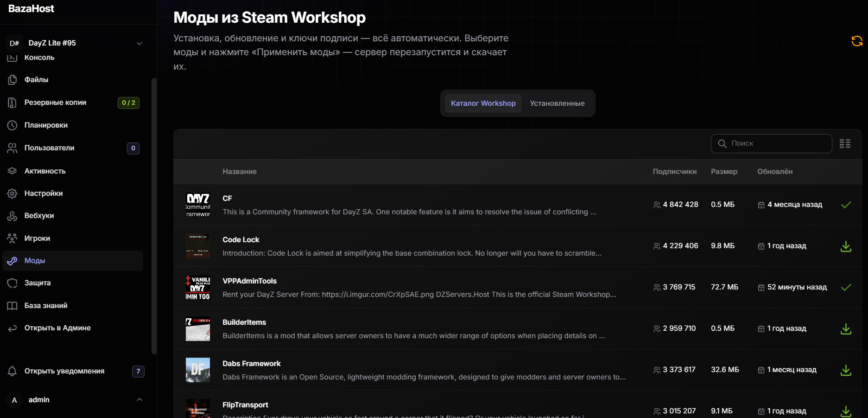
Task: Open the Code Lock mod thumbnail
Action: 198,246
